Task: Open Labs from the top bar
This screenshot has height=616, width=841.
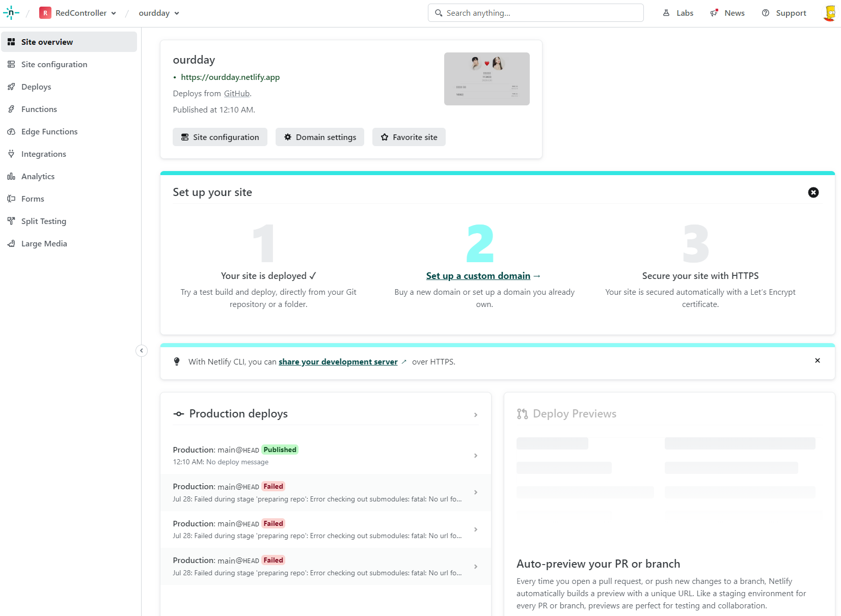Action: tap(678, 13)
